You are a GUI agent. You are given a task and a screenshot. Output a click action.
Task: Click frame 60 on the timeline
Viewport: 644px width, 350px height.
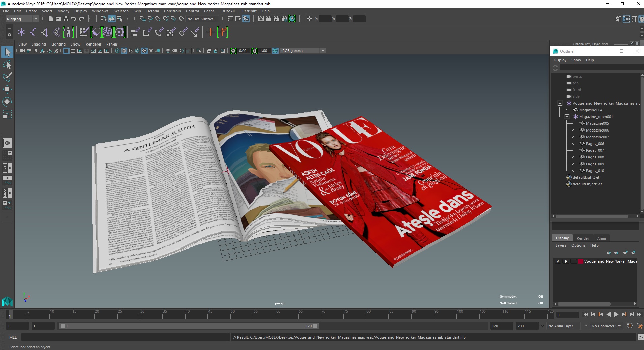(278, 314)
